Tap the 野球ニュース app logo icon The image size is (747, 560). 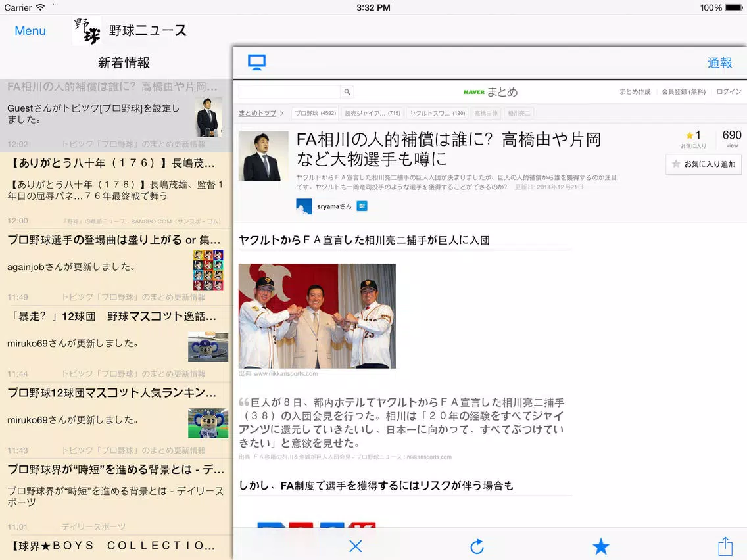(x=87, y=31)
